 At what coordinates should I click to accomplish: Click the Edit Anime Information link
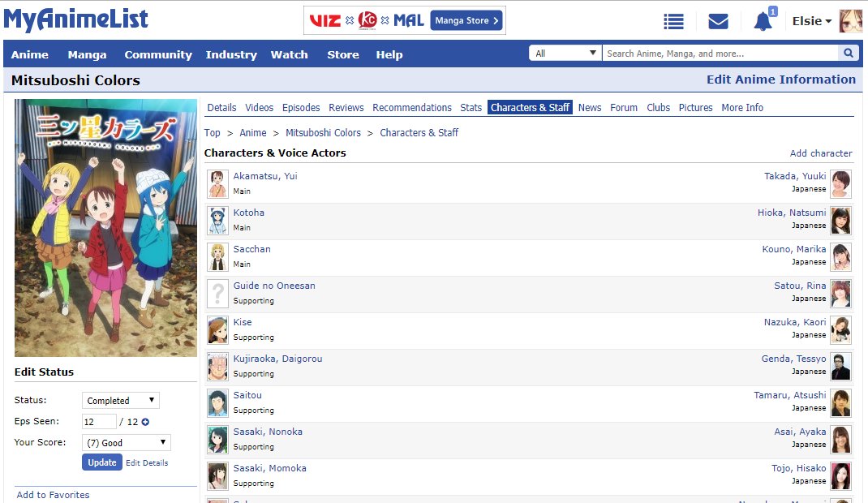(780, 80)
